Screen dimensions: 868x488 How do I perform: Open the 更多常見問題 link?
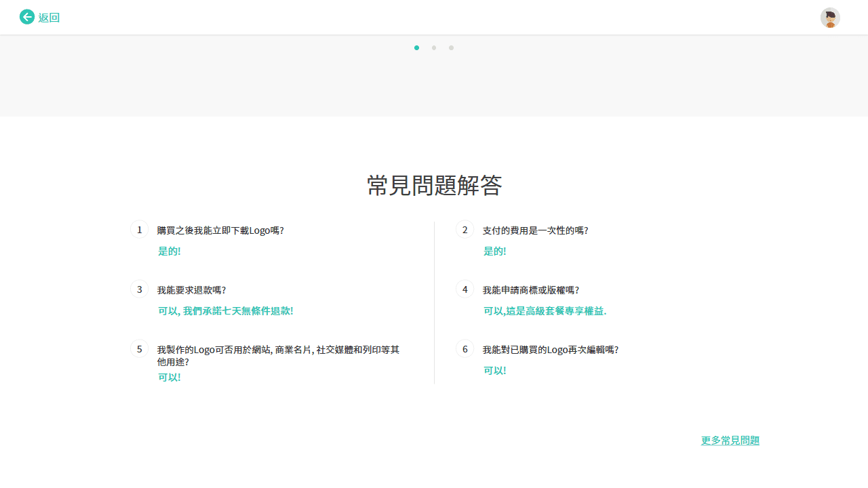tap(730, 440)
